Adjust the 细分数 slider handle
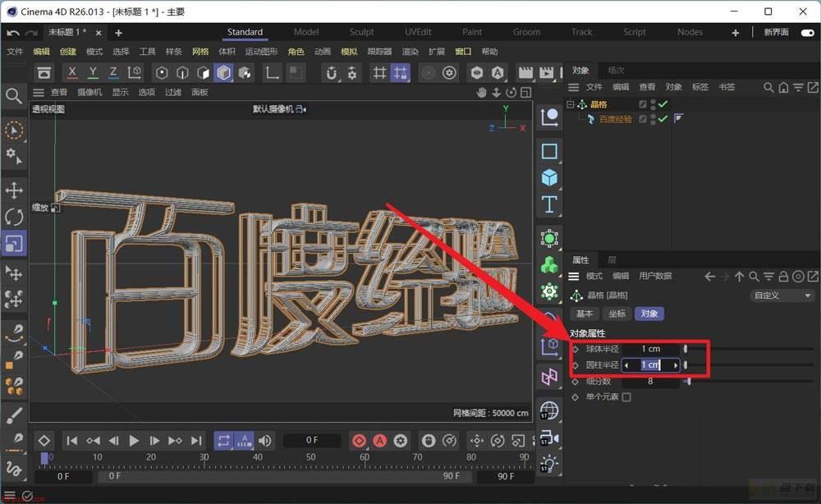The image size is (821, 504). coord(689,382)
